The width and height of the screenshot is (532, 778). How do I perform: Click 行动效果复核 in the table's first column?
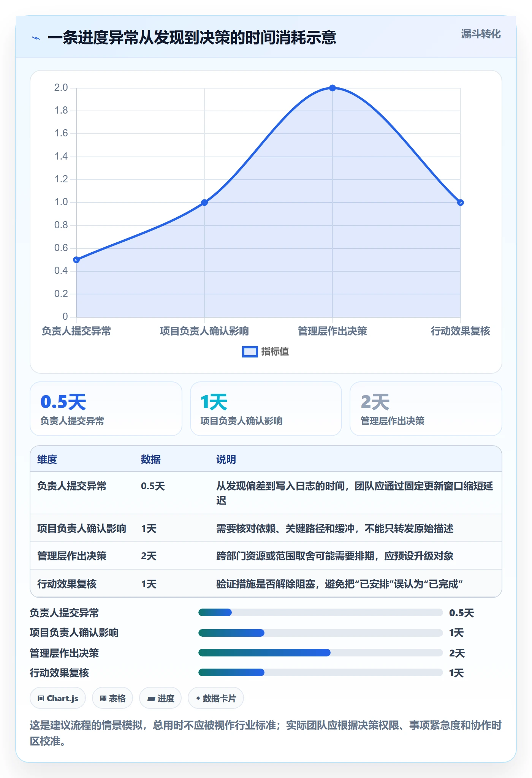[67, 584]
